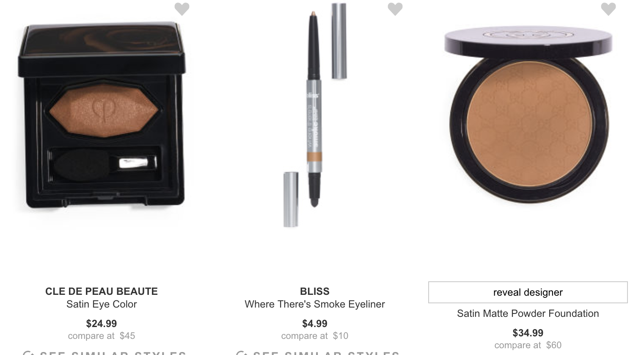Click the $34.99 foundation price
The width and height of the screenshot is (644, 355).
pos(528,333)
